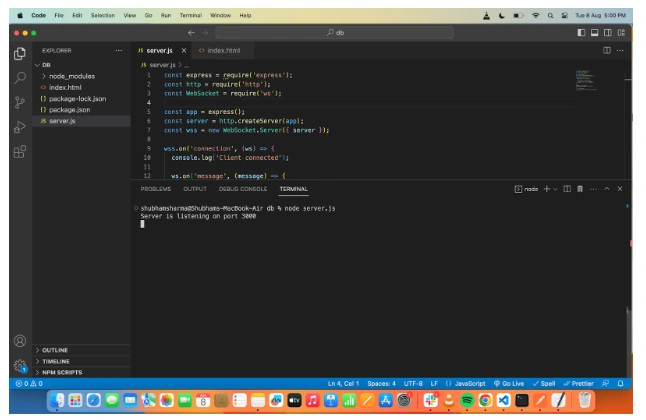The width and height of the screenshot is (646, 420).
Task: Open the Search view in activity bar
Action: (x=20, y=77)
